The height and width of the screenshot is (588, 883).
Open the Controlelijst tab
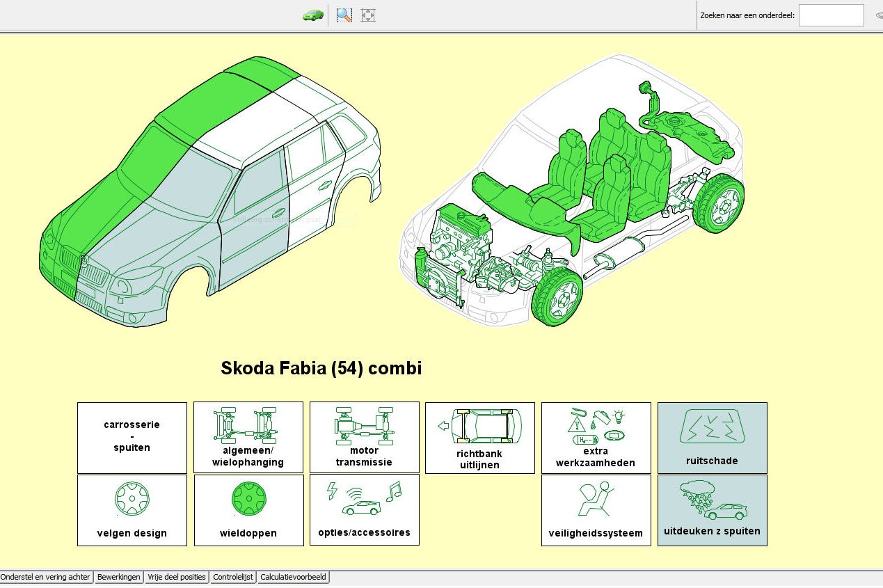coord(233,577)
